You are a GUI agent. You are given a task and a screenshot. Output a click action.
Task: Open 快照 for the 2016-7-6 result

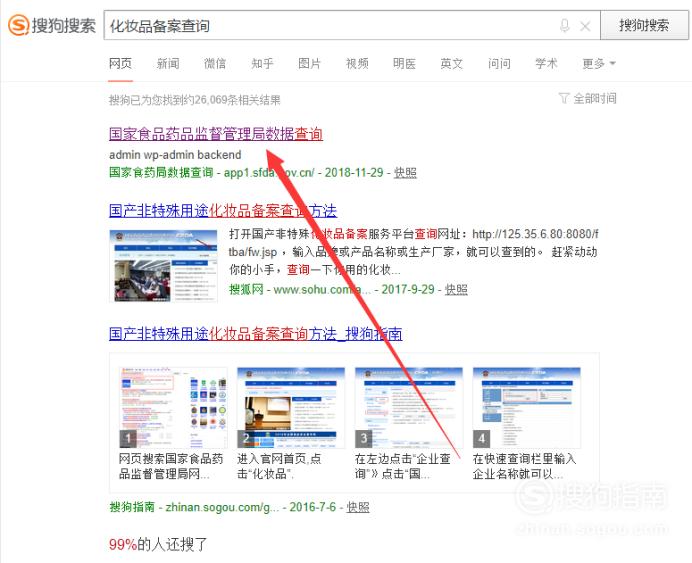[x=358, y=507]
